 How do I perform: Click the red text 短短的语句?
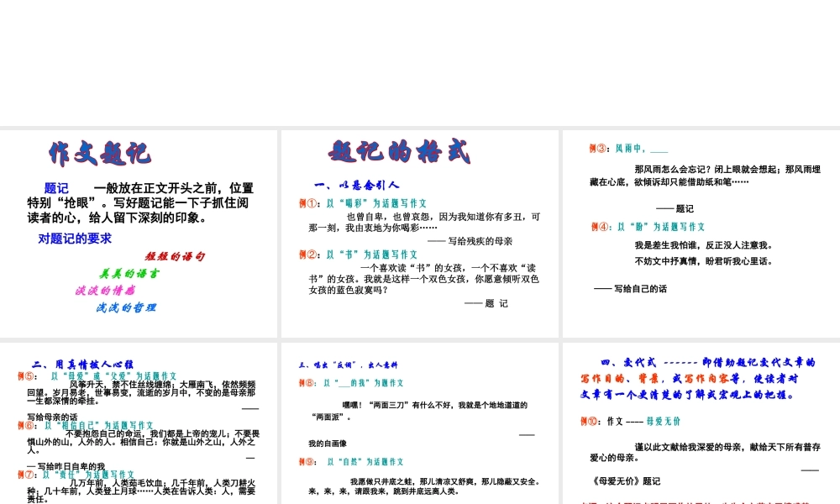175,256
